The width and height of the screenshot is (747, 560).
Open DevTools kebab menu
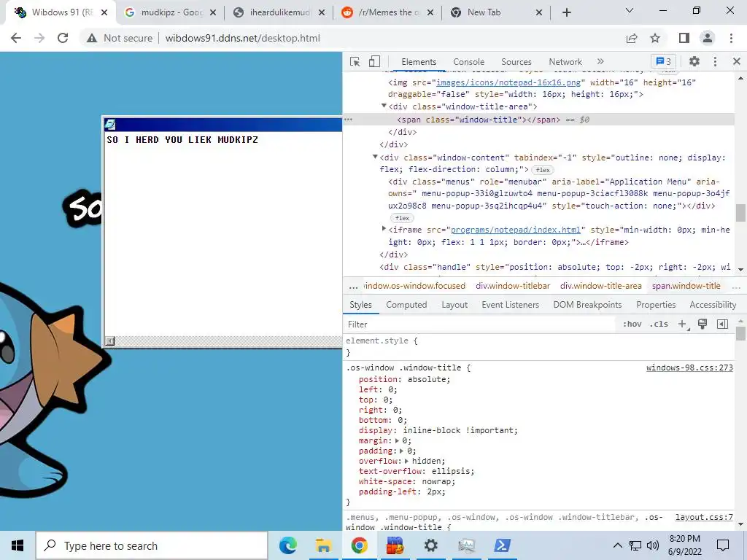tap(715, 61)
